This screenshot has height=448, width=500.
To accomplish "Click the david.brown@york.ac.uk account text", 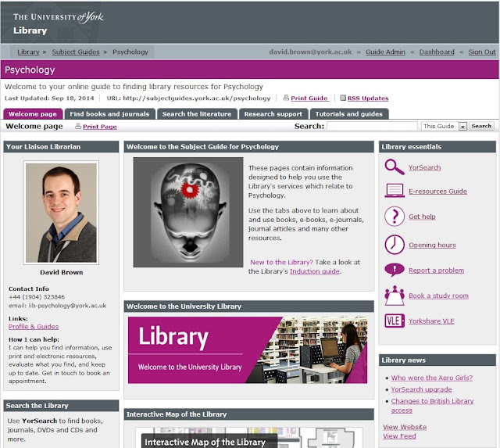I will pos(310,52).
